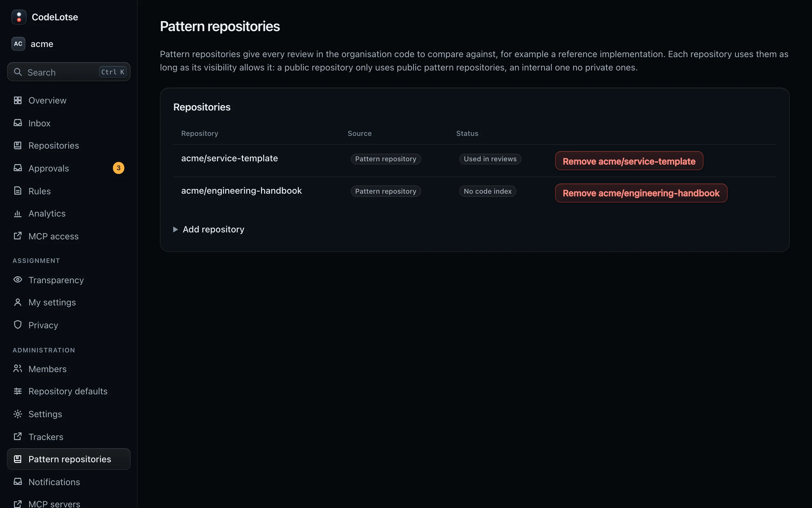Image resolution: width=812 pixels, height=508 pixels.
Task: Open the Transparency page
Action: point(69,280)
